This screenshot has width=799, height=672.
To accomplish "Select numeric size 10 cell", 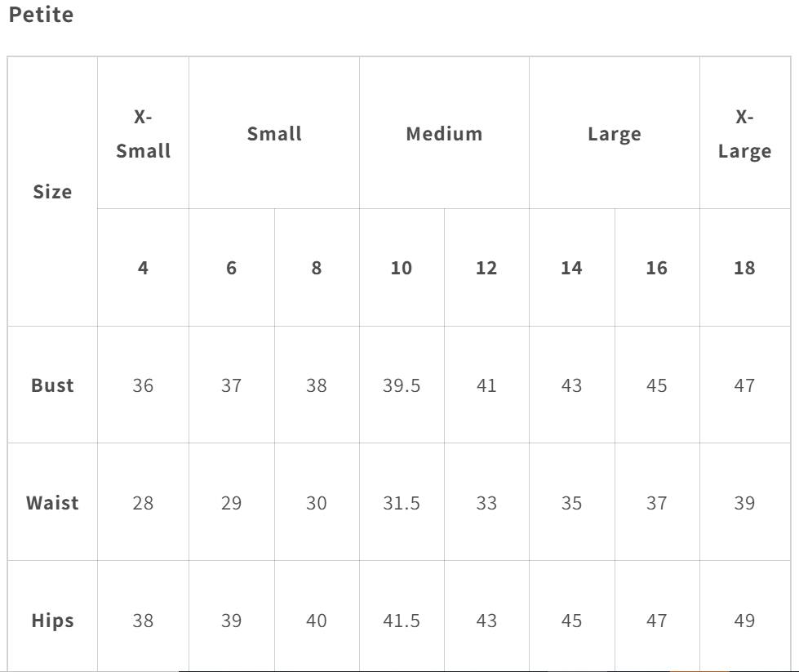I will point(402,268).
